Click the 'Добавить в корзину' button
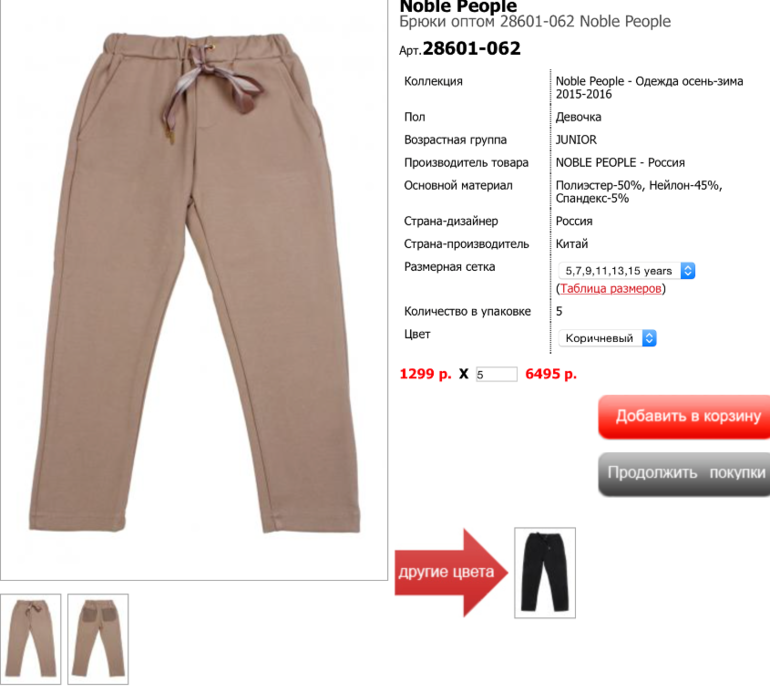The height and width of the screenshot is (693, 770). click(x=684, y=416)
